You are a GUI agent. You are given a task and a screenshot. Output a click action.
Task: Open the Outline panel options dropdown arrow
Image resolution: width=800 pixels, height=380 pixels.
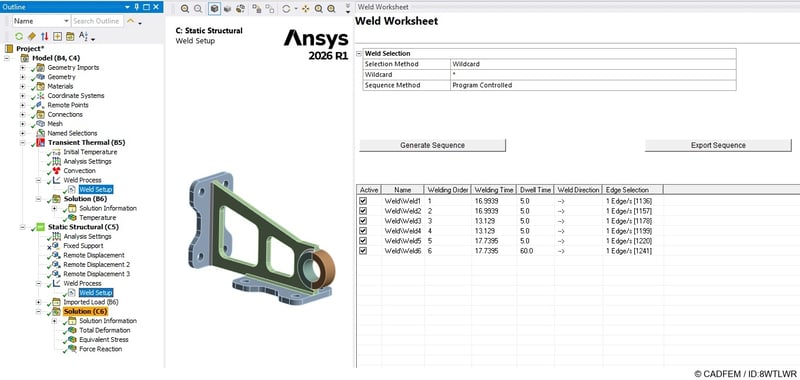[x=128, y=7]
